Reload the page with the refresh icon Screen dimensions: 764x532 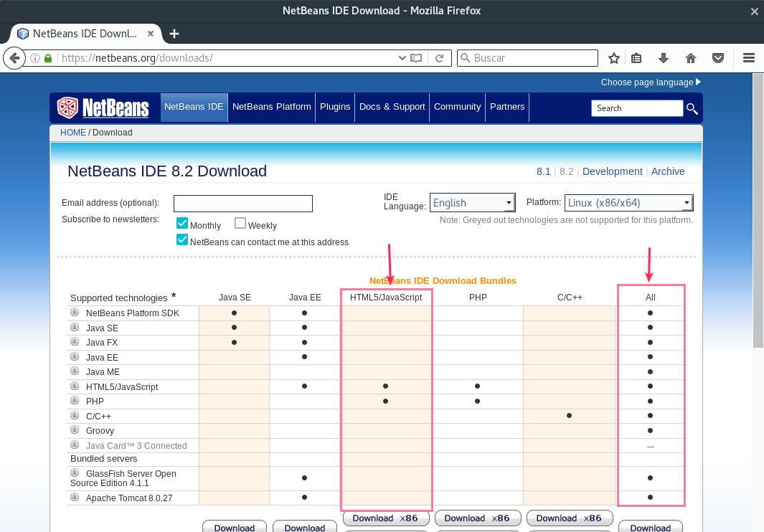click(x=440, y=59)
